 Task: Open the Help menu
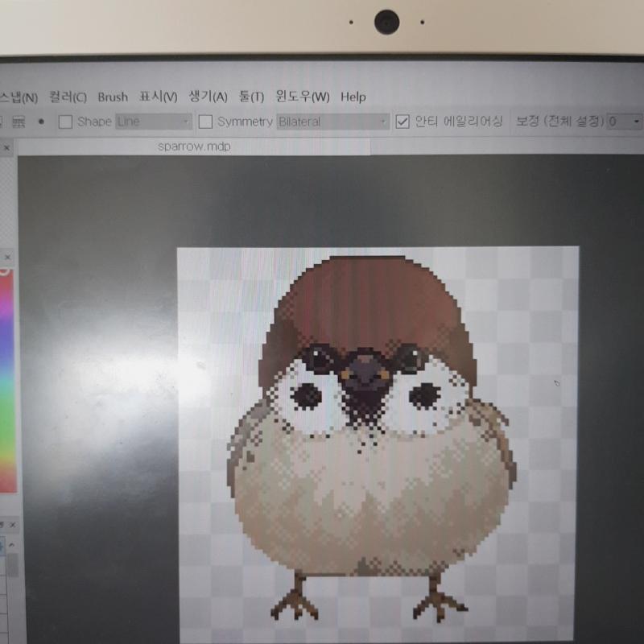353,97
